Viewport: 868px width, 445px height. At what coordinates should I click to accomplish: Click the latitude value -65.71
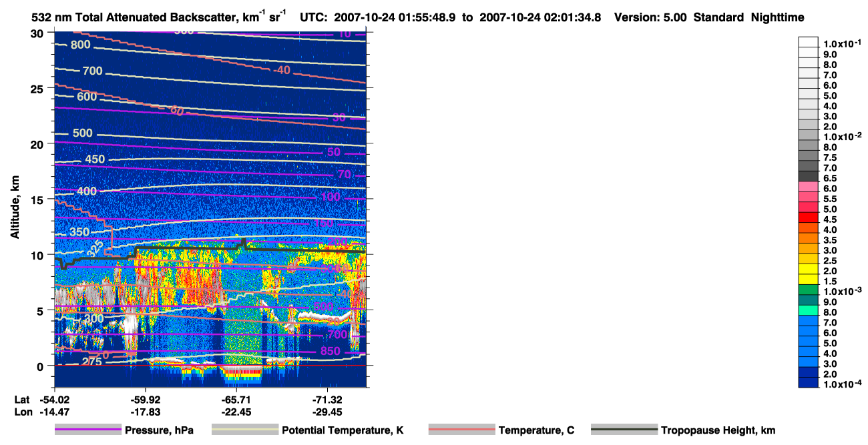pos(237,399)
